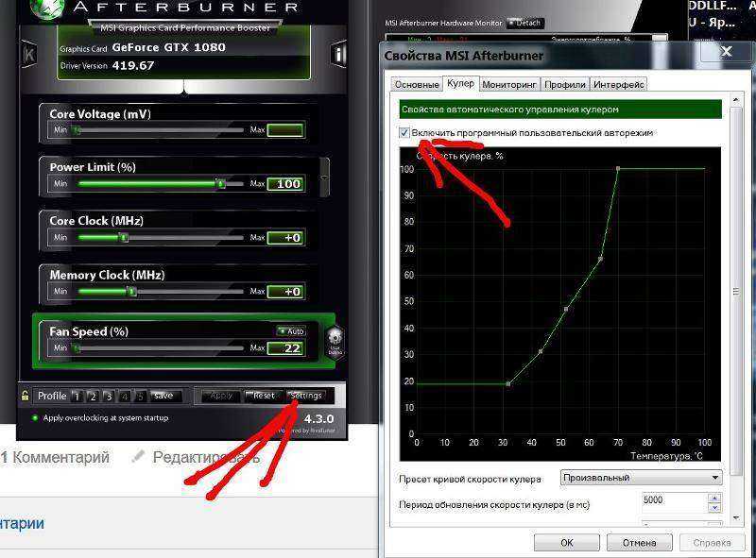The image size is (756, 558).
Task: Click the properties dialog scrollbar down arrow
Action: point(736,518)
